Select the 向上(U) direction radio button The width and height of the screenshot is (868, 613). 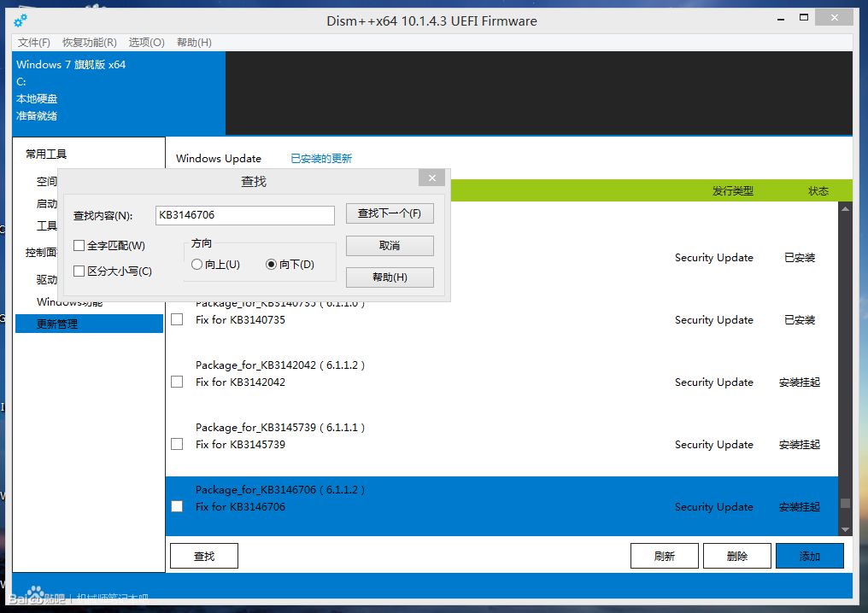(196, 265)
